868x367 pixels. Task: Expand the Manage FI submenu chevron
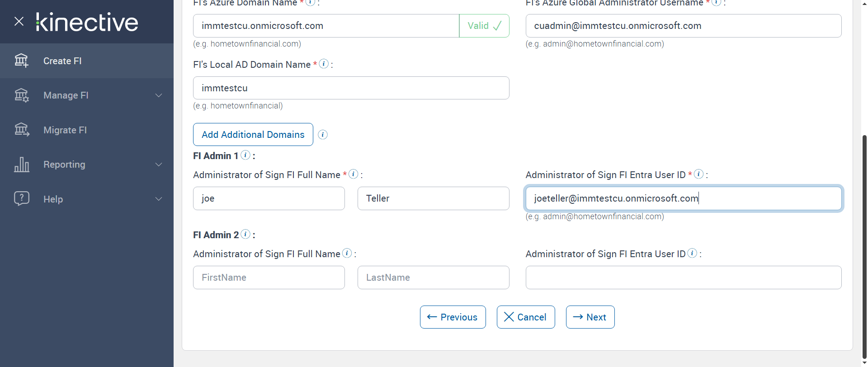(x=159, y=95)
